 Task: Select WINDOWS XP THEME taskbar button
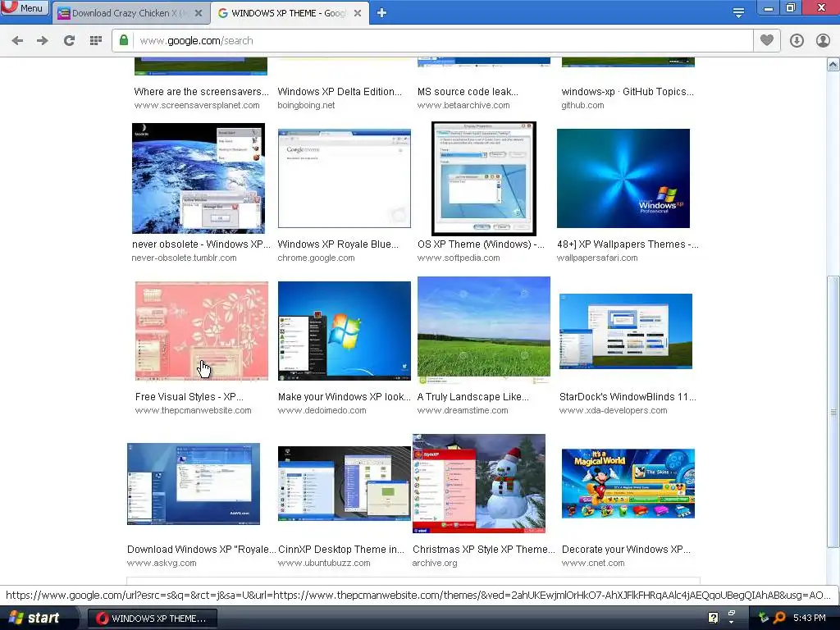[153, 619]
